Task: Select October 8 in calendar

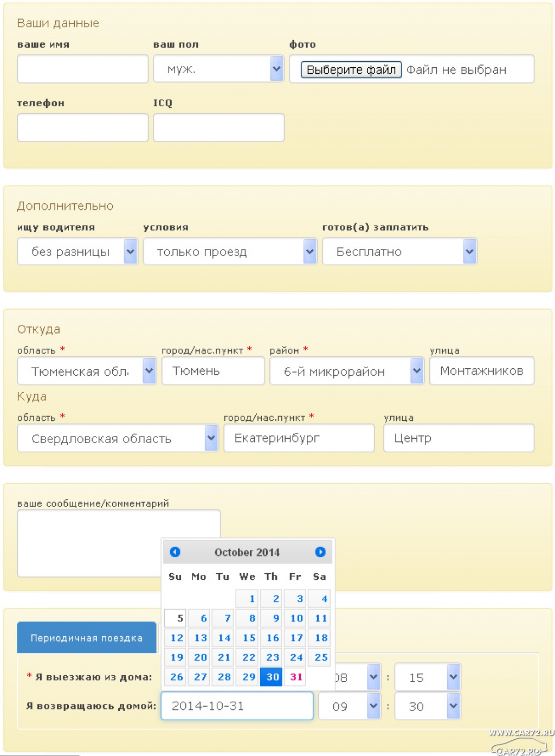Action: (x=247, y=618)
